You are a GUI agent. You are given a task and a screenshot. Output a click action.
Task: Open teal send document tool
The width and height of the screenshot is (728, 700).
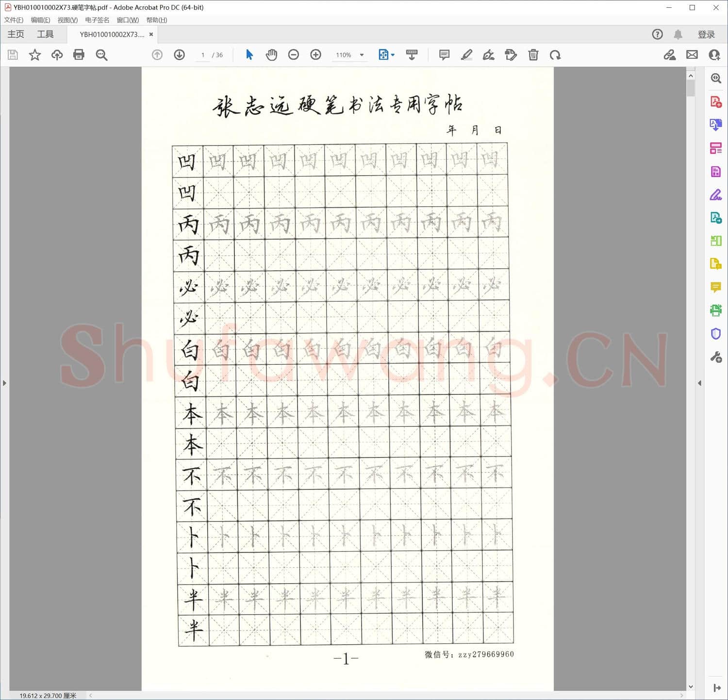click(716, 218)
